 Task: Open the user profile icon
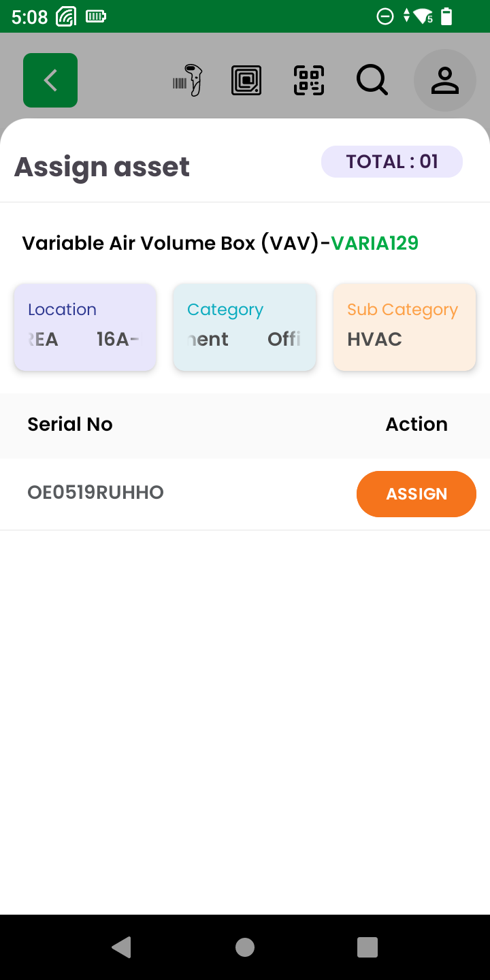[x=444, y=80]
